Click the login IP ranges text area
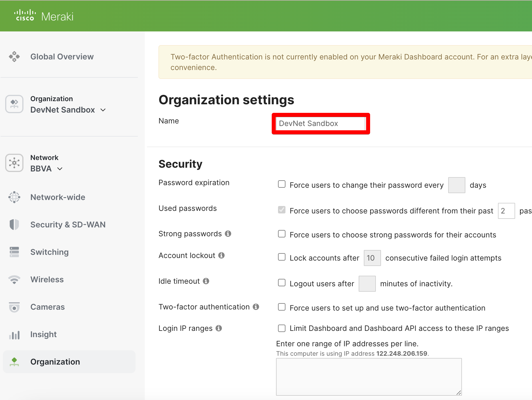Image resolution: width=532 pixels, height=400 pixels. pos(369,377)
